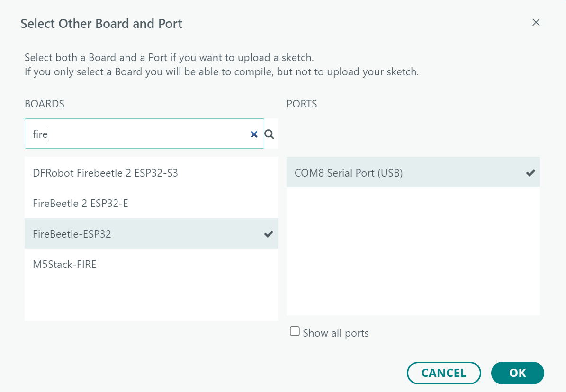Click the checkmark beside COM8 port
Viewport: 566px width, 392px height.
pos(530,173)
